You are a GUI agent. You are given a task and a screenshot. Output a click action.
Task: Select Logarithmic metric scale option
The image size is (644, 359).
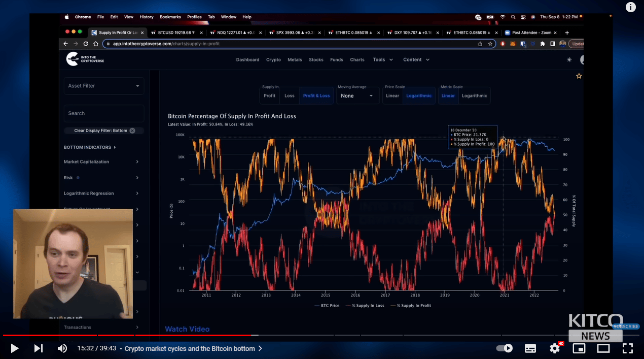pyautogui.click(x=474, y=95)
